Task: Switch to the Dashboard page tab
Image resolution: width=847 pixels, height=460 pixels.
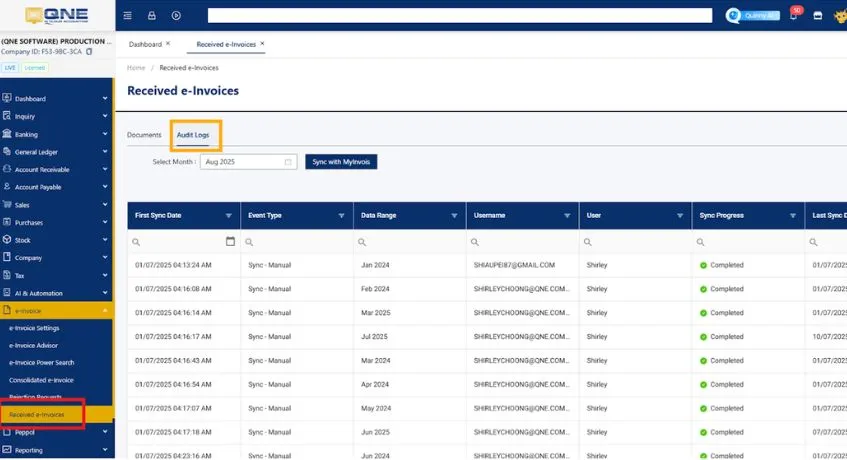Action: (x=145, y=44)
